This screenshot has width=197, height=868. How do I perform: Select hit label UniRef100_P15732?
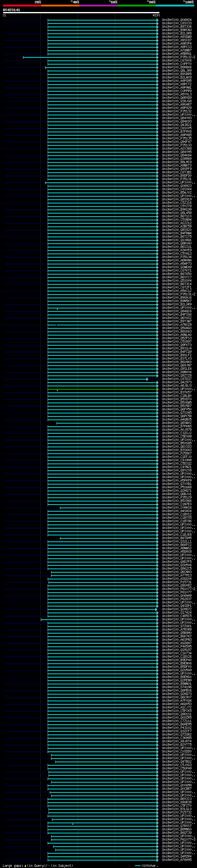177,812
